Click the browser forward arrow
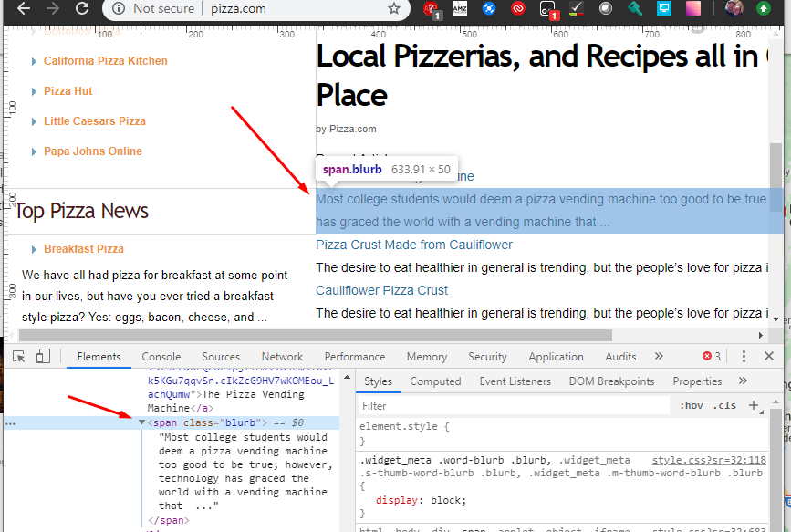The image size is (791, 532). click(53, 8)
